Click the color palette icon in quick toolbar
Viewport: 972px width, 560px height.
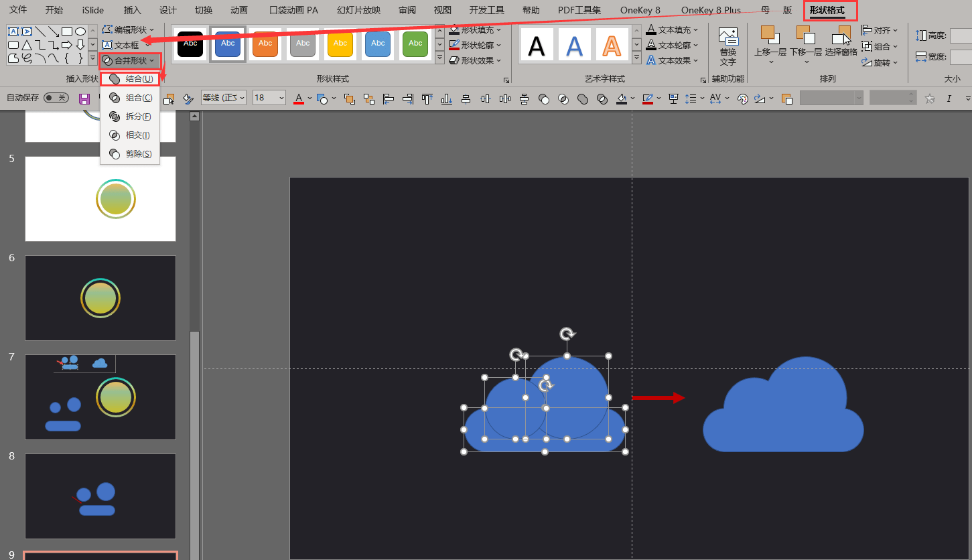click(742, 98)
